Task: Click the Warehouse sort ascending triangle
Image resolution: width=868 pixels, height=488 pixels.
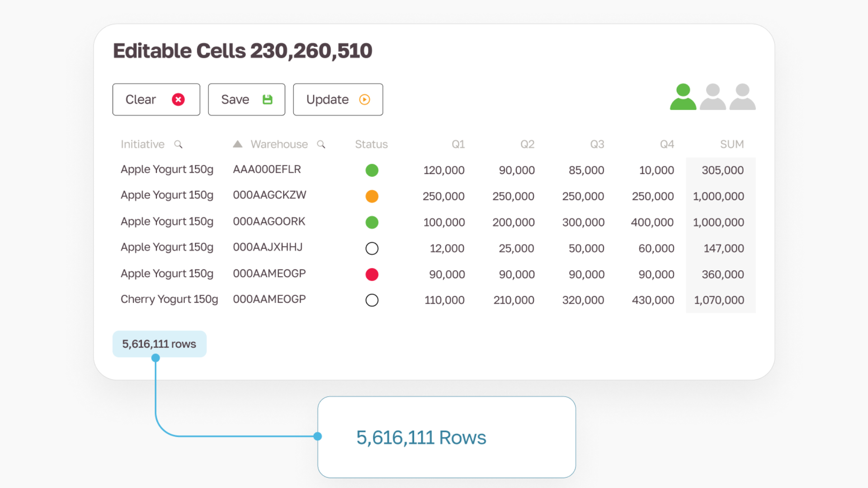Action: (237, 144)
